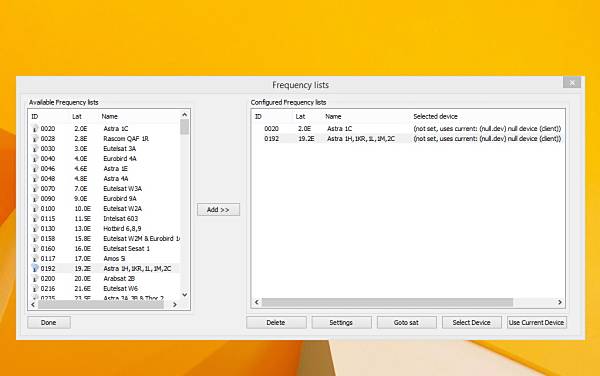Select Hotbird 6,8,9 in available lists
Screen dimensions: 600x376
pyautogui.click(x=104, y=228)
